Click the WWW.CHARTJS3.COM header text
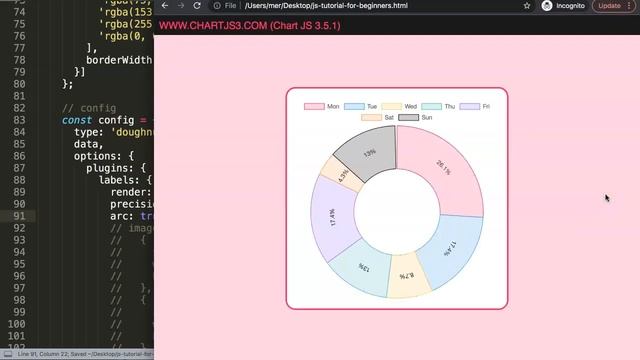The width and height of the screenshot is (640, 360). [250, 26]
